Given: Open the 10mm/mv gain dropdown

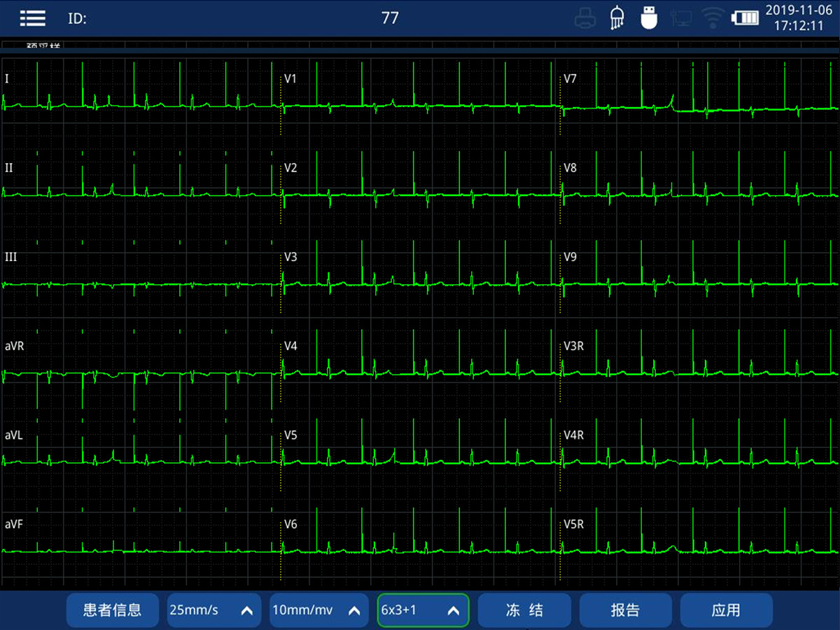Looking at the screenshot, I should pyautogui.click(x=318, y=610).
